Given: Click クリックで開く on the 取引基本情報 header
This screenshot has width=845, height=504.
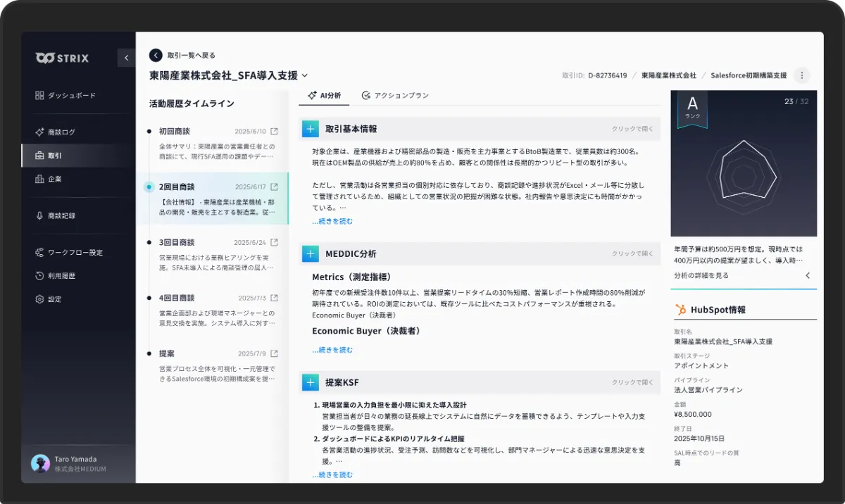Looking at the screenshot, I should 632,129.
